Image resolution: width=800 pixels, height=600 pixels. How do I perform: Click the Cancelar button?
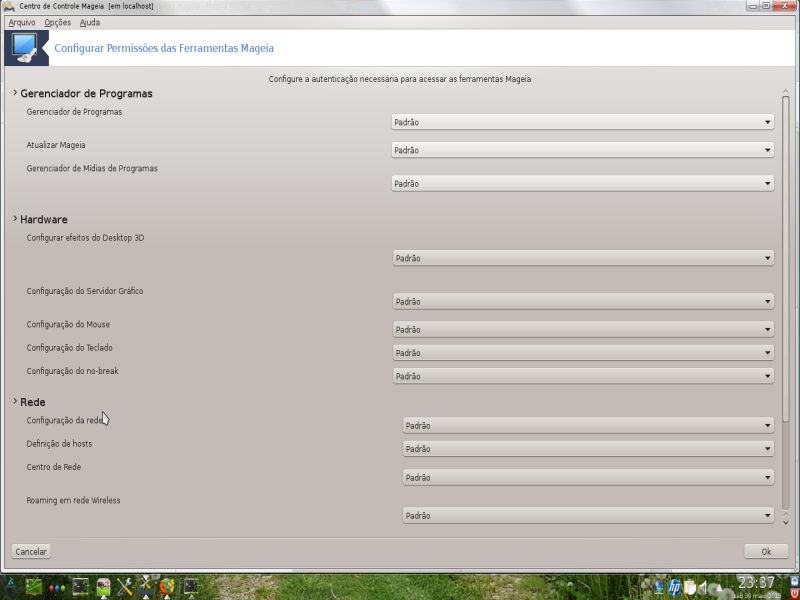pos(31,552)
